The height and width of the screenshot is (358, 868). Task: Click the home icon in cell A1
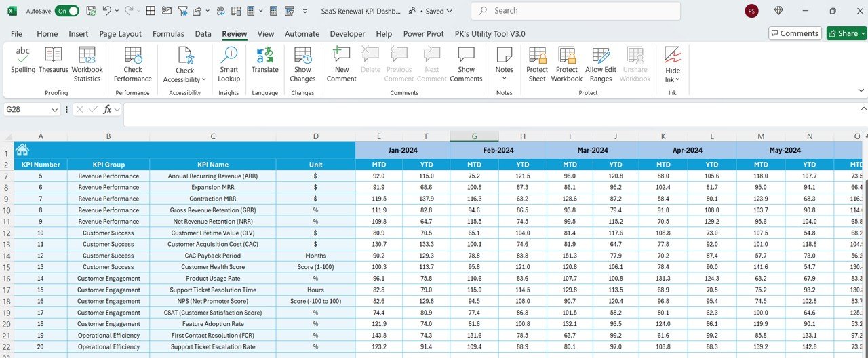(22, 150)
